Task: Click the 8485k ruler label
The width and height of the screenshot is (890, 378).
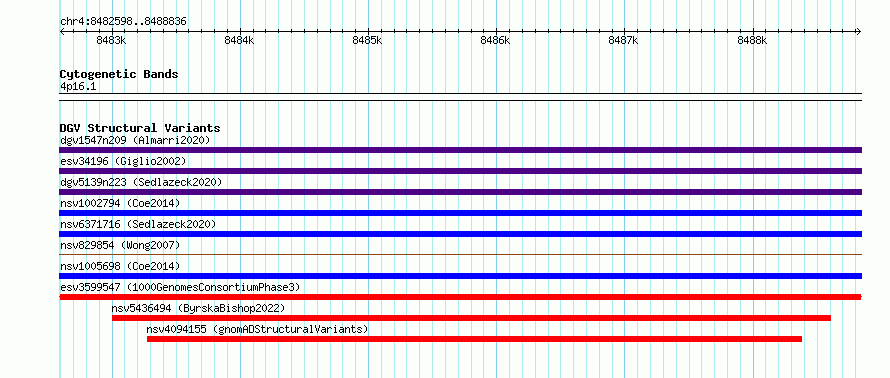Action: 368,40
